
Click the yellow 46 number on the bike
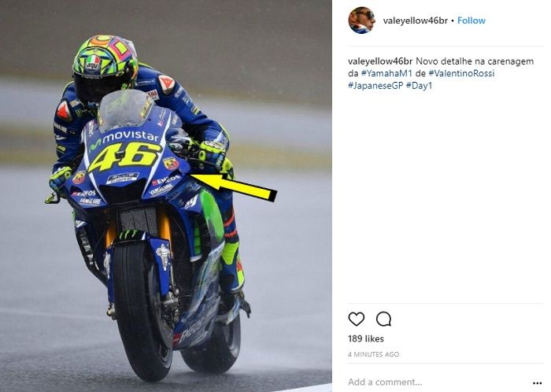tap(124, 157)
